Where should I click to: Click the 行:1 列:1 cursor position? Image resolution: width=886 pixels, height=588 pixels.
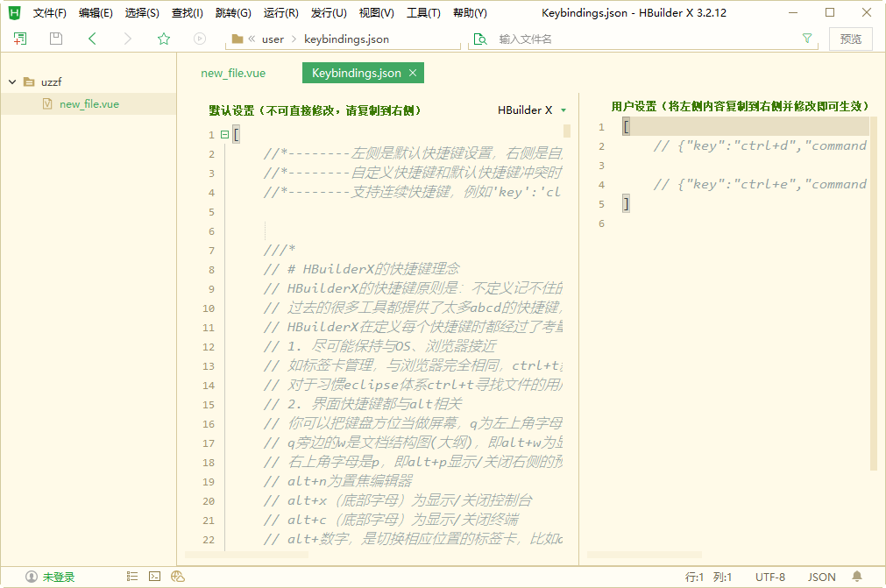708,577
